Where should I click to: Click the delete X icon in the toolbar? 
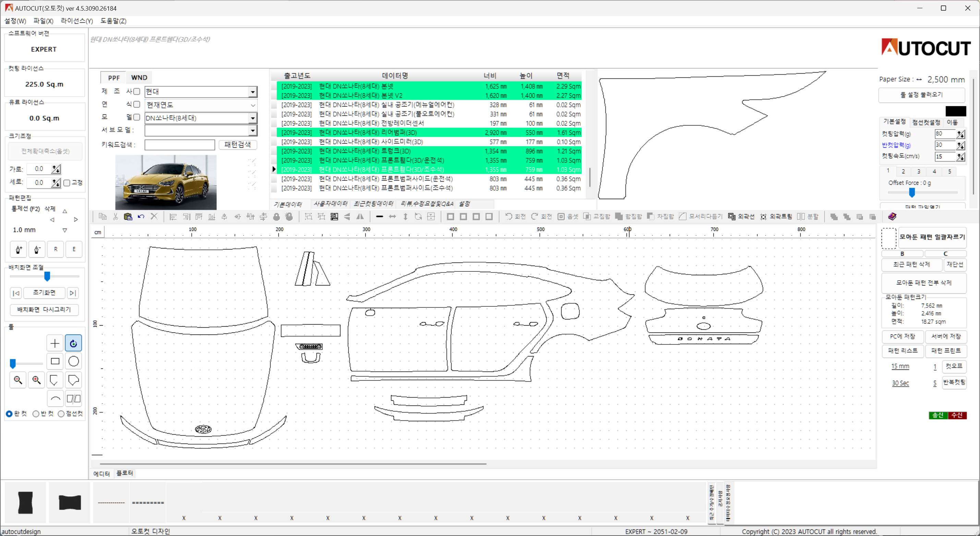click(154, 217)
